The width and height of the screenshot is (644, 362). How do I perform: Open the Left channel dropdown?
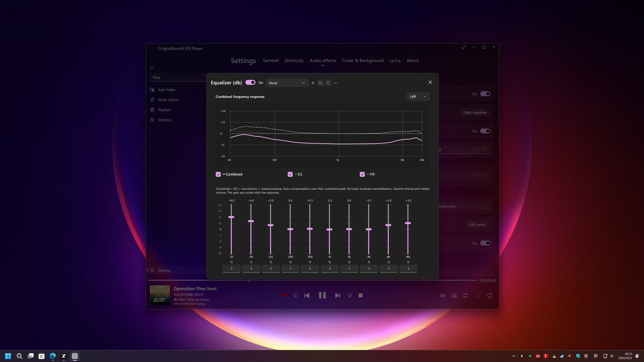pos(418,96)
